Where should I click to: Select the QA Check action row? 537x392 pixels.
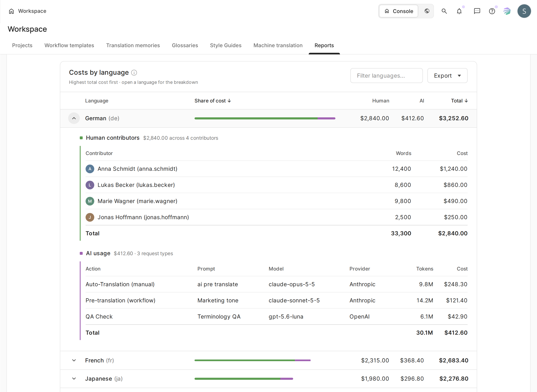(x=276, y=316)
